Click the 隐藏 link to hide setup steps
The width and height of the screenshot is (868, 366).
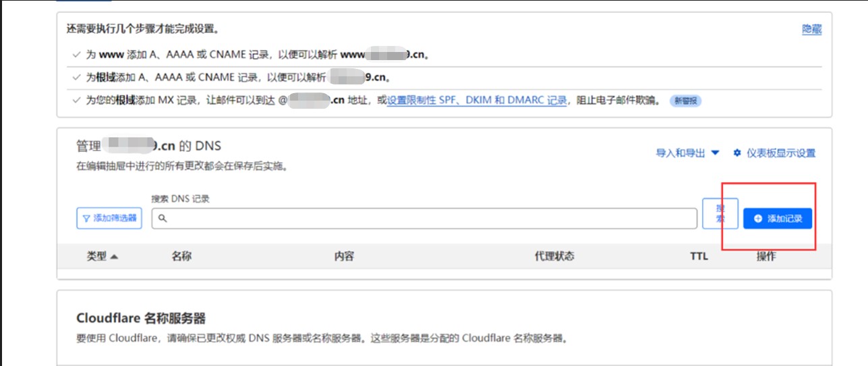pyautogui.click(x=811, y=29)
